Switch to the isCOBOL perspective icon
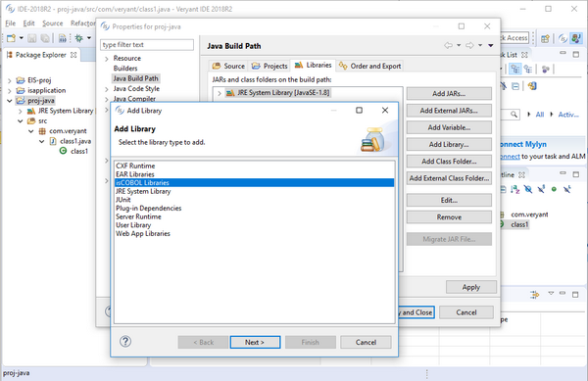The image size is (588, 381). tap(563, 38)
